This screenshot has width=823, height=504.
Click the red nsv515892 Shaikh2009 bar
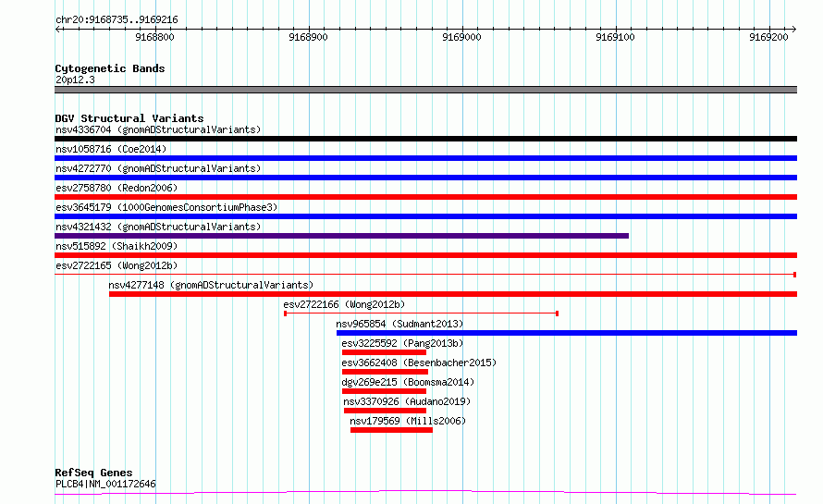[x=425, y=255]
